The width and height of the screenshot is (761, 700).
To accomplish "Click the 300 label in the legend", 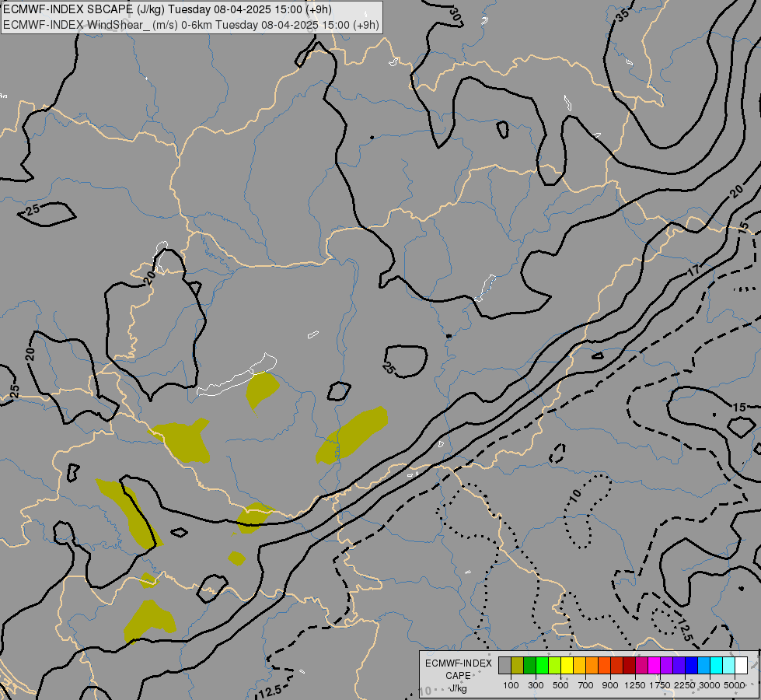I will click(536, 685).
